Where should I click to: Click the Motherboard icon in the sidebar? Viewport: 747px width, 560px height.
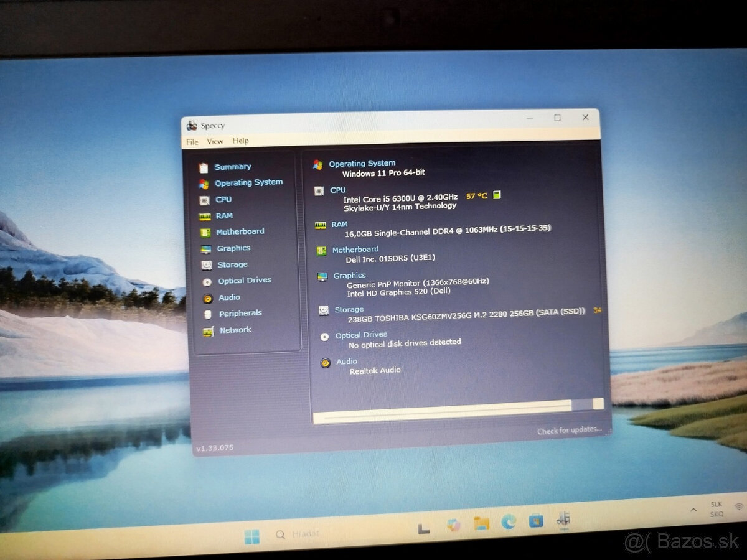(x=206, y=231)
